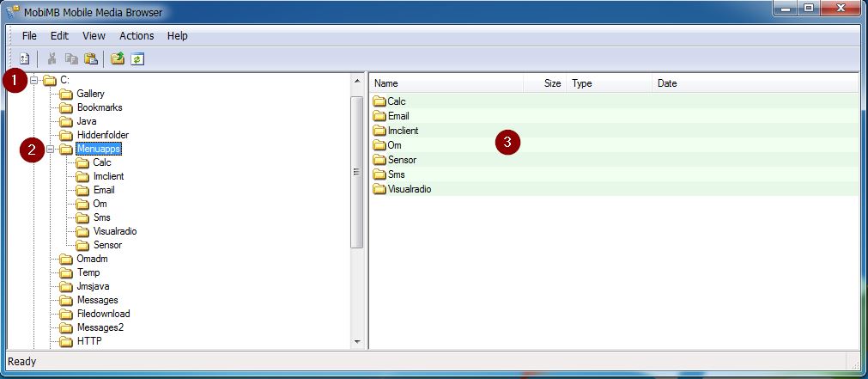Select Calc label under Menuapps in tree

(x=102, y=162)
